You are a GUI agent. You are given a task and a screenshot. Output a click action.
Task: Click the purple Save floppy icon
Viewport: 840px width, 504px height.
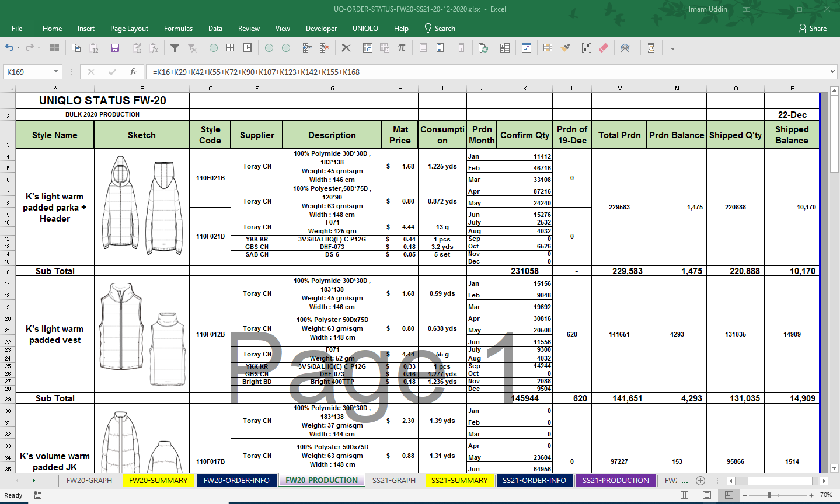click(115, 48)
